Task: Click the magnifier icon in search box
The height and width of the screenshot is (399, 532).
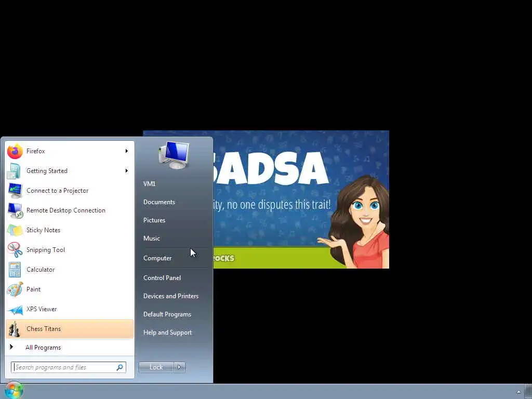Action: click(120, 367)
